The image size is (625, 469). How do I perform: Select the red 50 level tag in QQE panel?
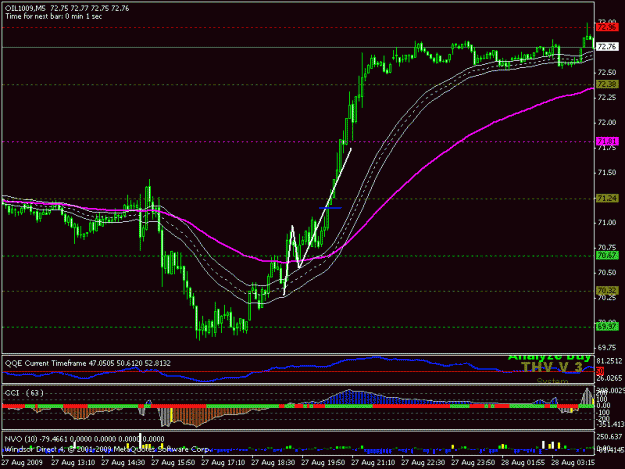click(x=600, y=371)
